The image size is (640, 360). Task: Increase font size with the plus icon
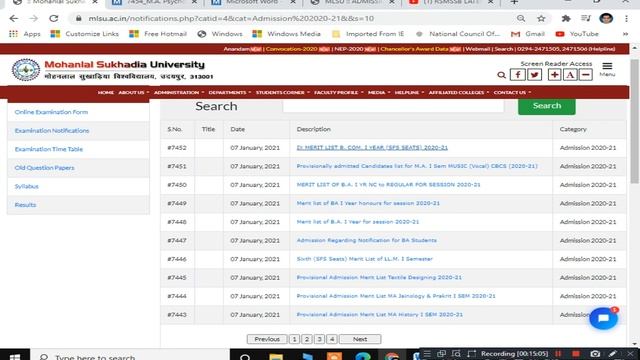click(x=554, y=75)
